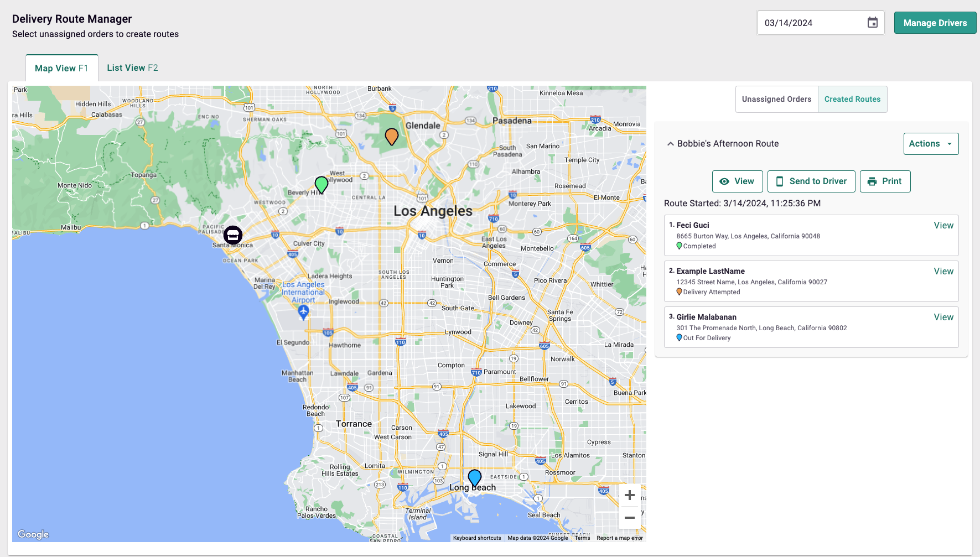Zoom in on the map
This screenshot has width=980, height=557.
(630, 495)
